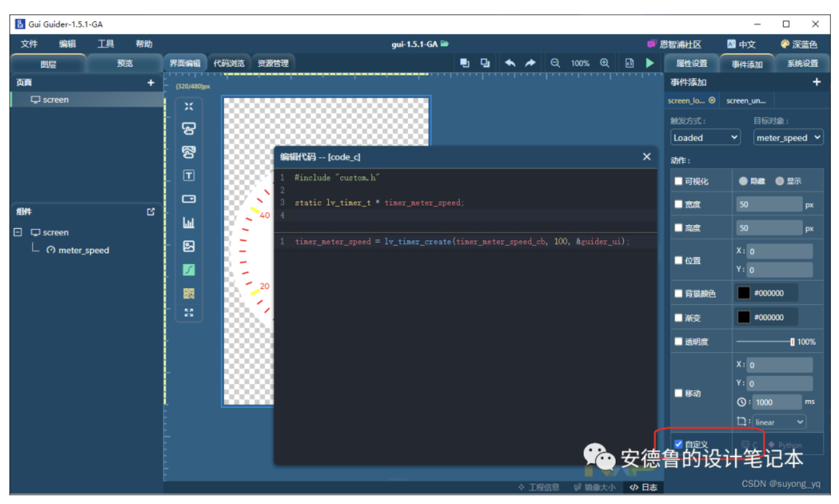Pick the 渐变 black color swatch

coord(743,317)
